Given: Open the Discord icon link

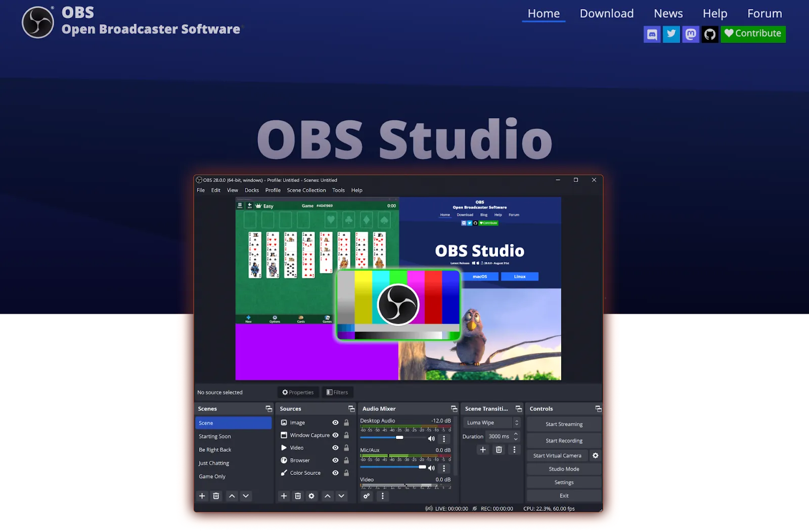Looking at the screenshot, I should [x=652, y=34].
